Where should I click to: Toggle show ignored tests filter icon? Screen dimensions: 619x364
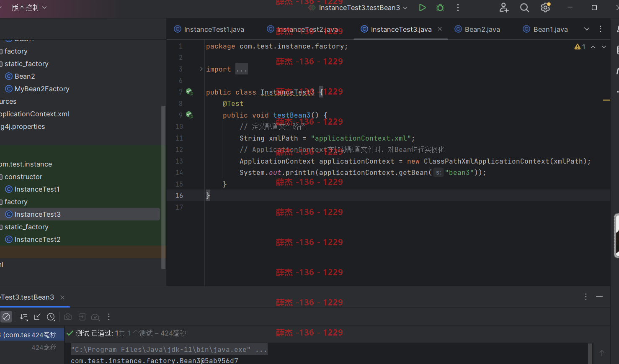click(6, 317)
